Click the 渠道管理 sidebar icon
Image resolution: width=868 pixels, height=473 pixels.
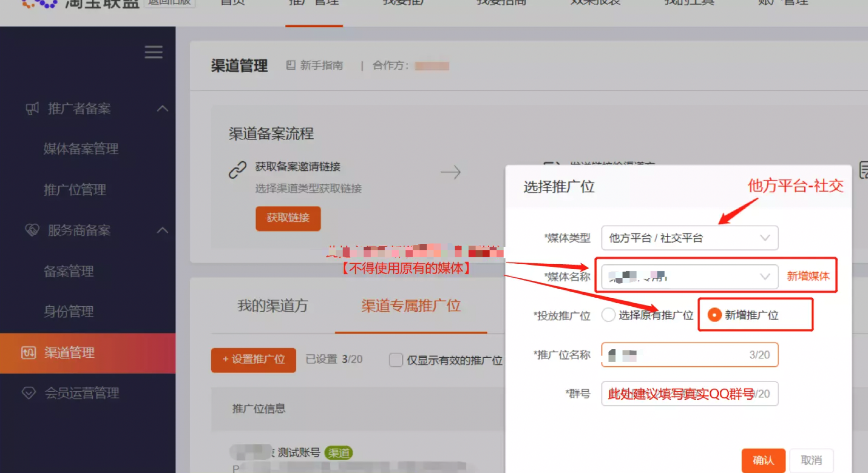[x=28, y=352]
